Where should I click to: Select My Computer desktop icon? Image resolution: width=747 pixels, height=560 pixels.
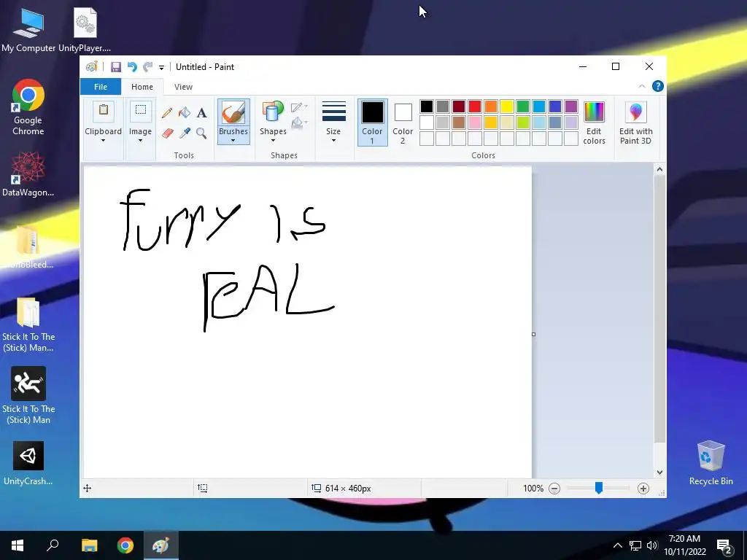click(28, 29)
